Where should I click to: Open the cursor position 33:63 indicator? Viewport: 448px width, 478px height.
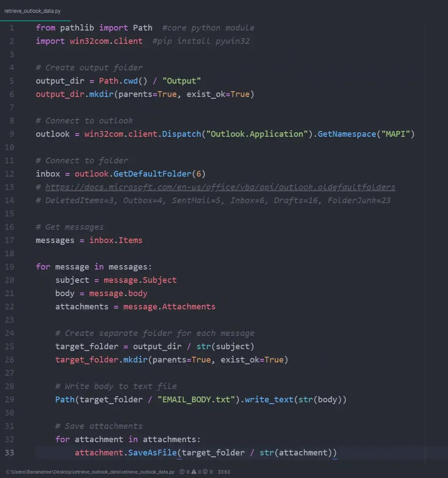(224, 472)
